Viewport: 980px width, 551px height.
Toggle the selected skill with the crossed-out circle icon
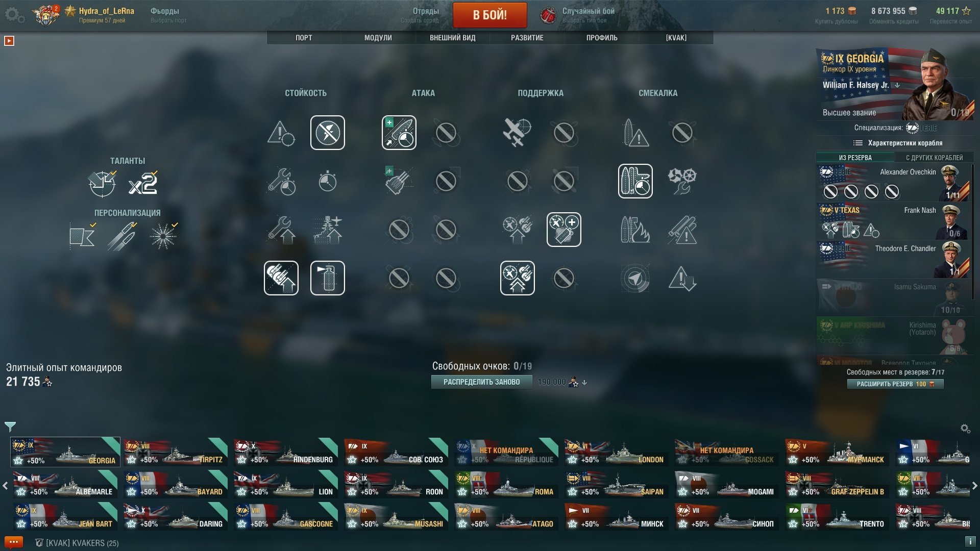[328, 133]
